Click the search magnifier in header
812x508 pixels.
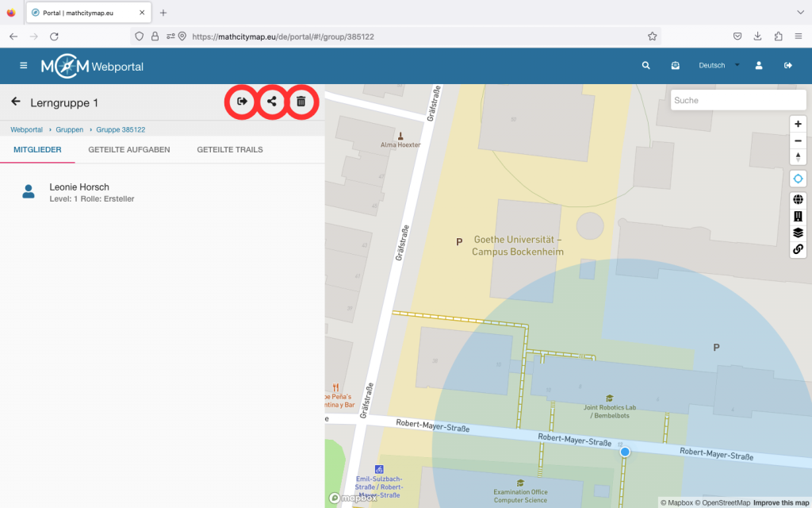[646, 66]
